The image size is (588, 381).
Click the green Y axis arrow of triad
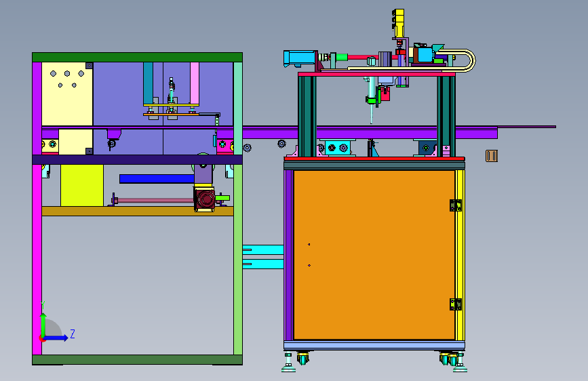point(43,324)
